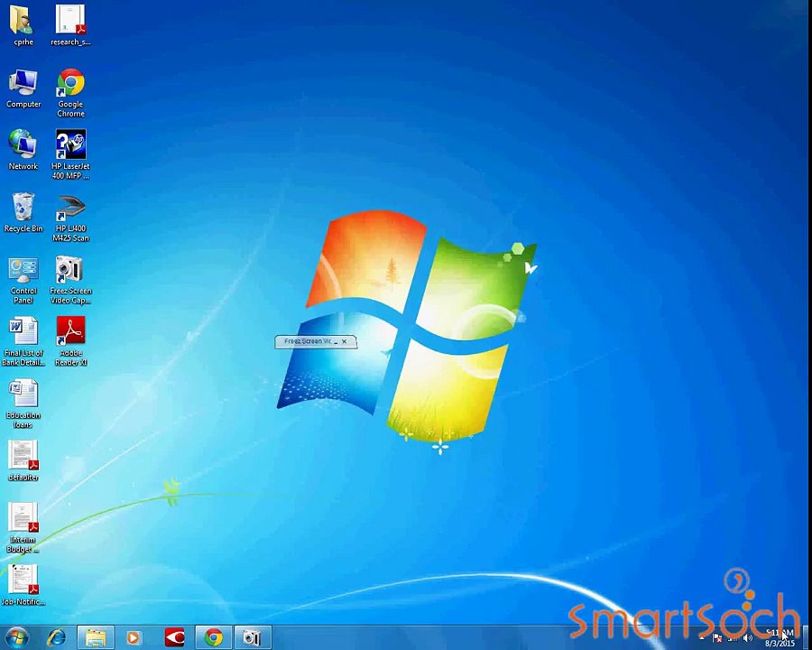Screen dimensions: 812x650
Task: Open Windows Explorer from the taskbar
Action: [x=96, y=637]
